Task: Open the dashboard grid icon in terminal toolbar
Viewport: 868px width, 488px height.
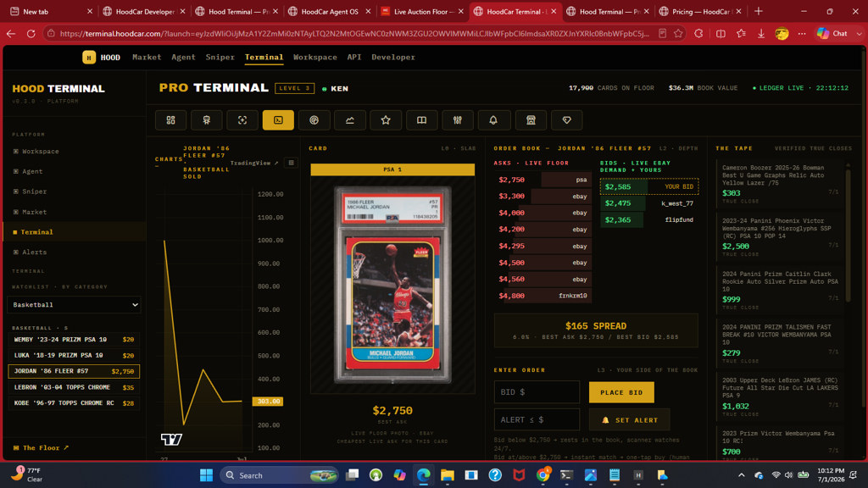Action: coord(170,120)
